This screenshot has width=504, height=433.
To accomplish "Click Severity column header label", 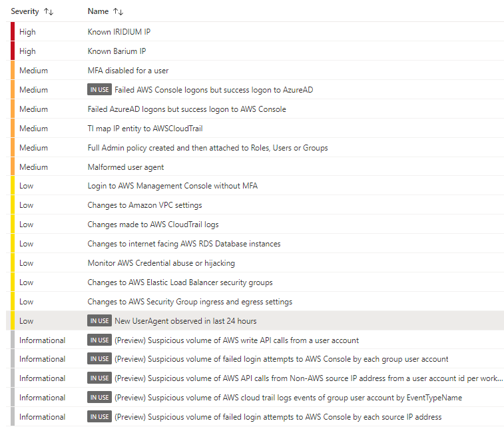I will pyautogui.click(x=25, y=12).
